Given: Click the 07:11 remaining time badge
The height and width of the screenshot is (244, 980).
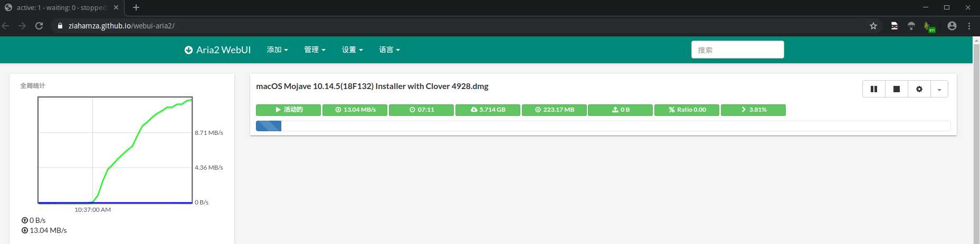Looking at the screenshot, I should click(421, 110).
